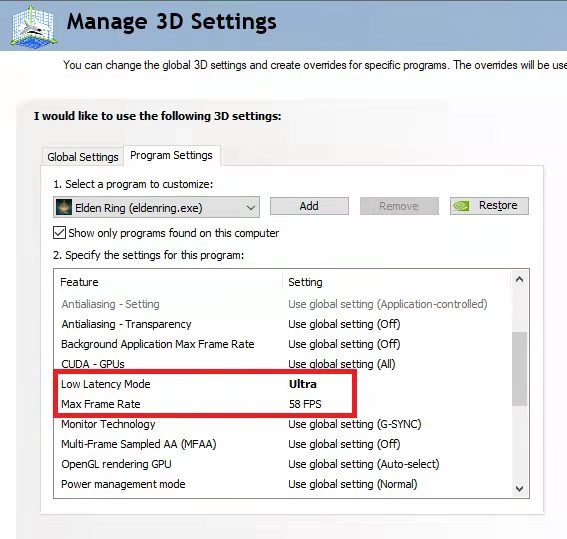Open the program selection dropdown

click(x=156, y=207)
